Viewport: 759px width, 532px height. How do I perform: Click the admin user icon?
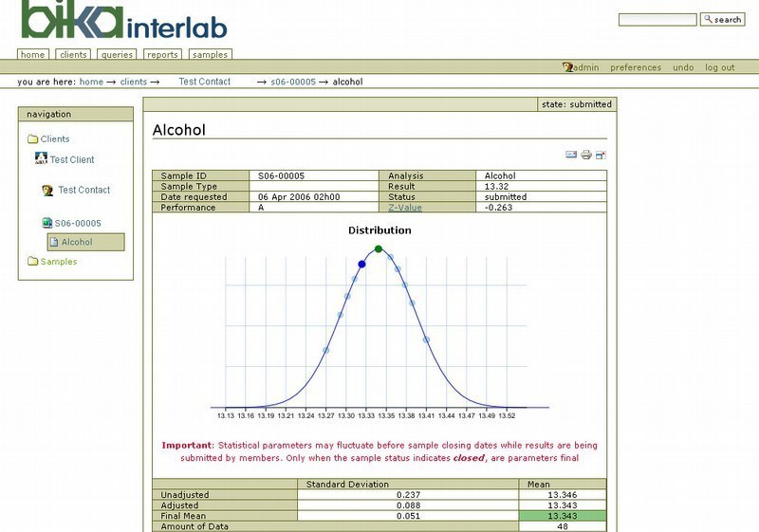click(x=567, y=67)
